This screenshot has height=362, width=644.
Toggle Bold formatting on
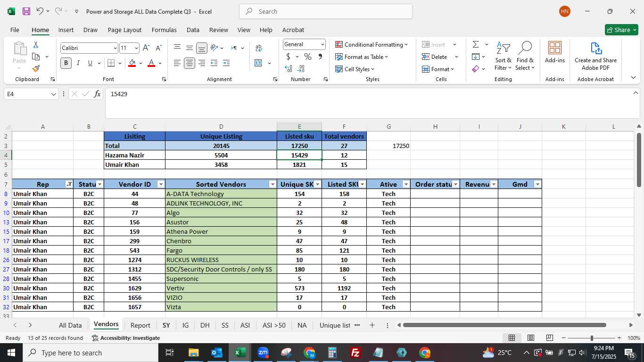click(x=66, y=63)
